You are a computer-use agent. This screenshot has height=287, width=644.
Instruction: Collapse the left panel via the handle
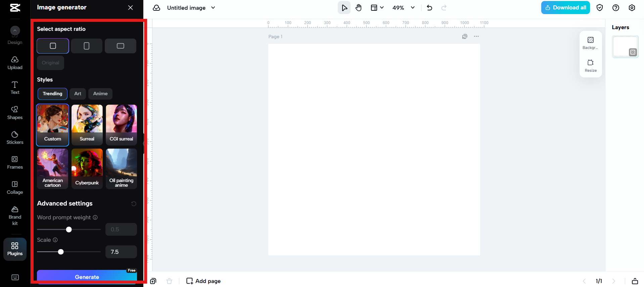click(144, 143)
